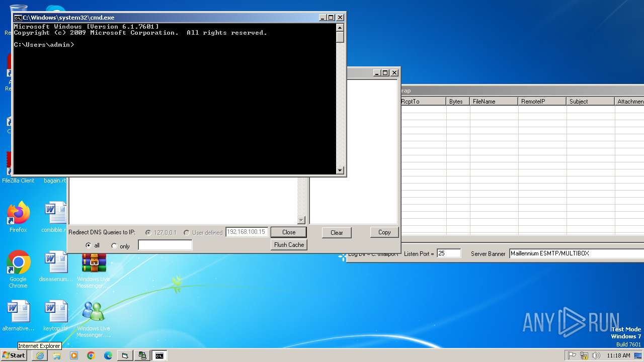644x362 pixels.
Task: Select the alternative document desktop icon
Action: click(19, 316)
